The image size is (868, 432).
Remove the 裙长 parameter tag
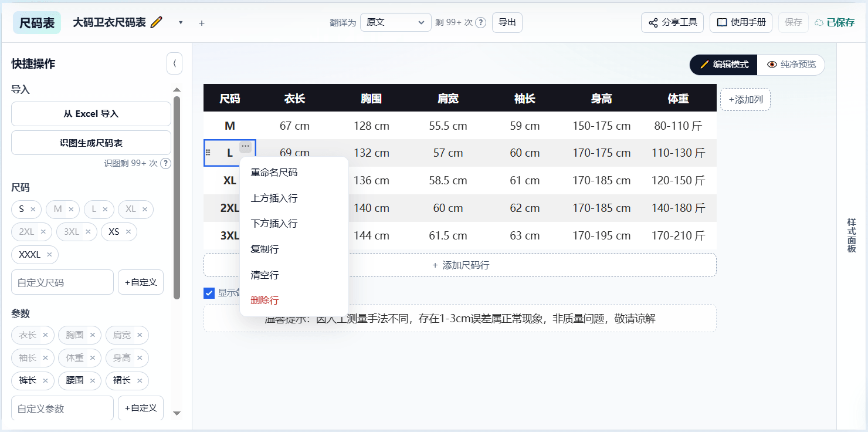click(140, 380)
